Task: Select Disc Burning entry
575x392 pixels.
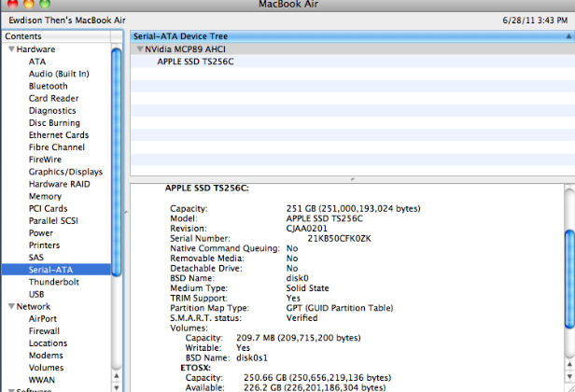Action: click(54, 123)
